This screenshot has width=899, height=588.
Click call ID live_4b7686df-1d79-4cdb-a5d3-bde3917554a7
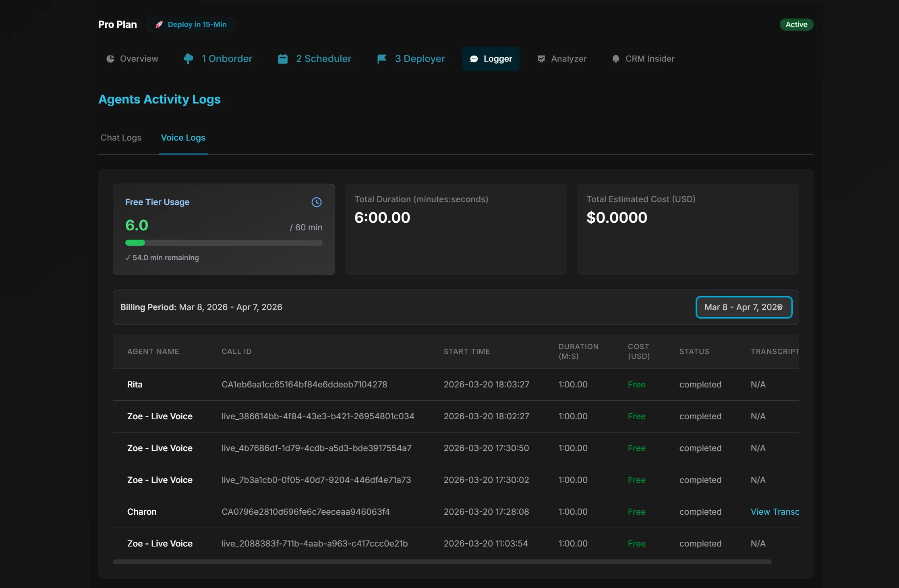(317, 448)
